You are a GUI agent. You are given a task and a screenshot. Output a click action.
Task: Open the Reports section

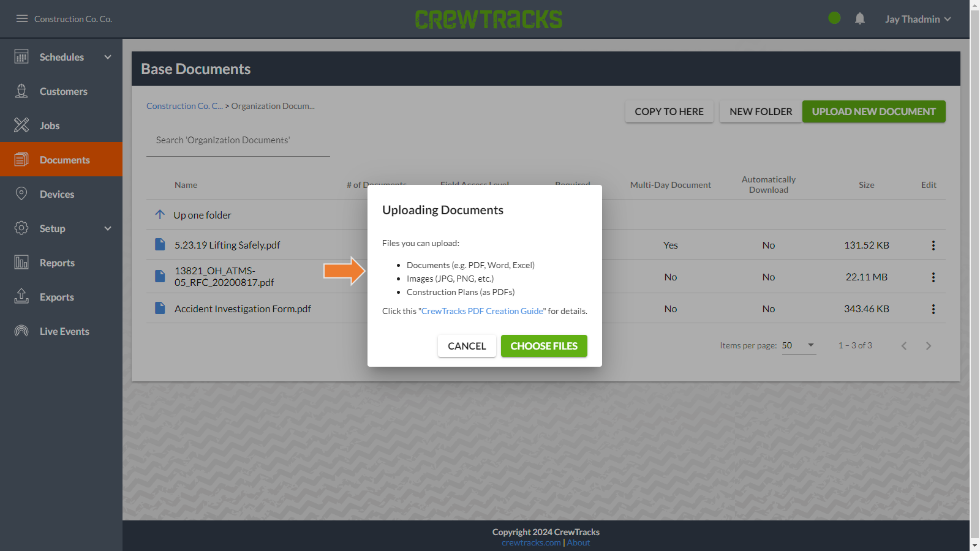click(x=61, y=263)
